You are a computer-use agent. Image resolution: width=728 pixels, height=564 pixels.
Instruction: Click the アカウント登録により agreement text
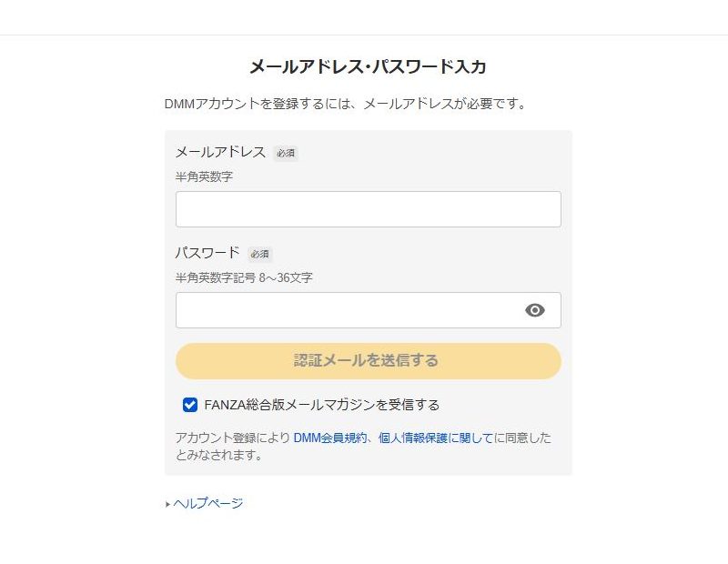(x=232, y=438)
